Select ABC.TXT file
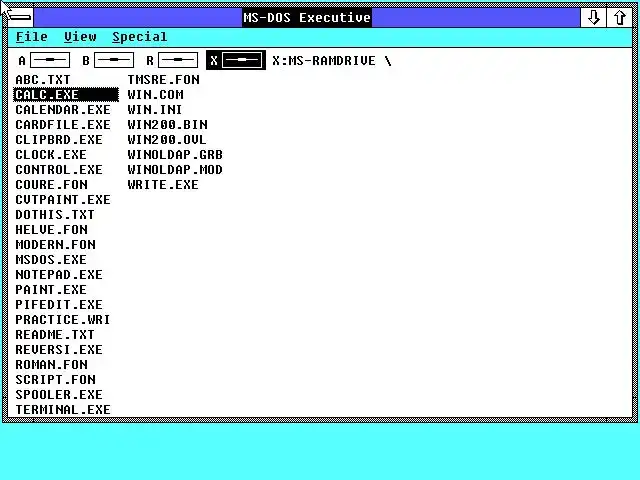This screenshot has width=640, height=480. click(x=43, y=80)
